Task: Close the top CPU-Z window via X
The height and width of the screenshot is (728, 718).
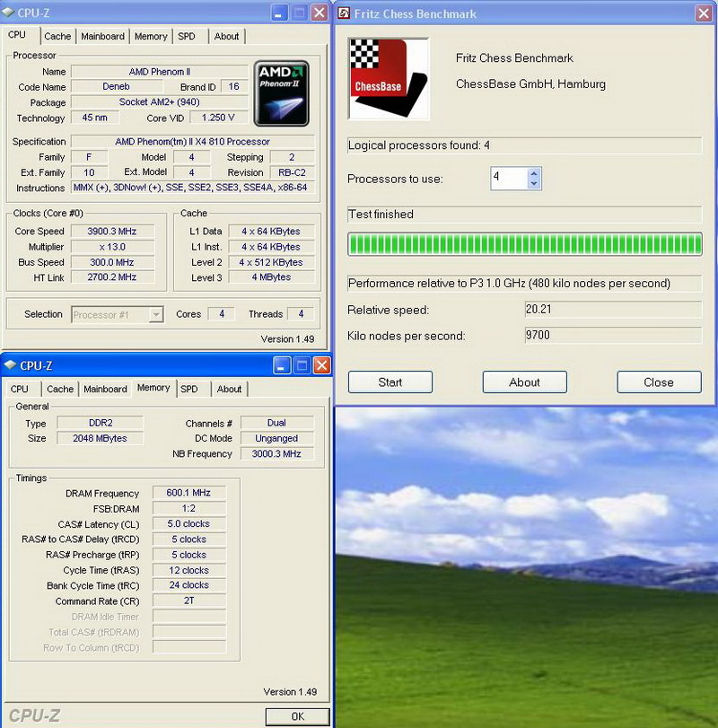Action: tap(320, 13)
